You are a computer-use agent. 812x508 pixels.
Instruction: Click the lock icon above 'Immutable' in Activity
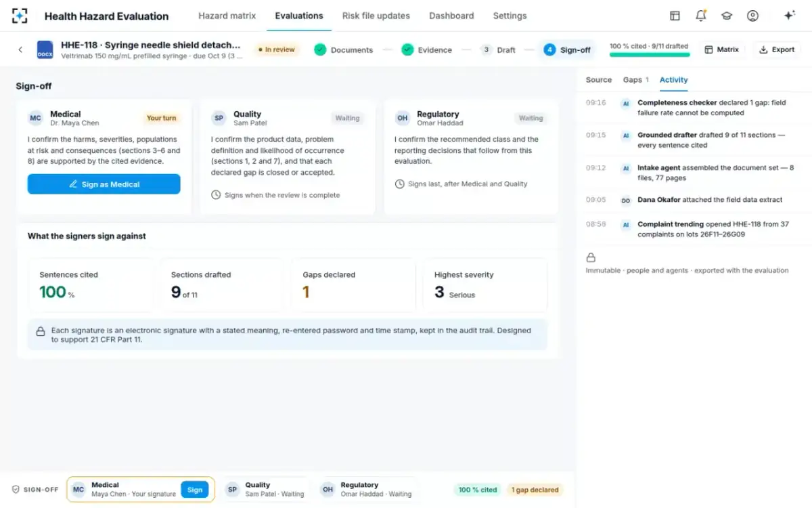point(591,257)
